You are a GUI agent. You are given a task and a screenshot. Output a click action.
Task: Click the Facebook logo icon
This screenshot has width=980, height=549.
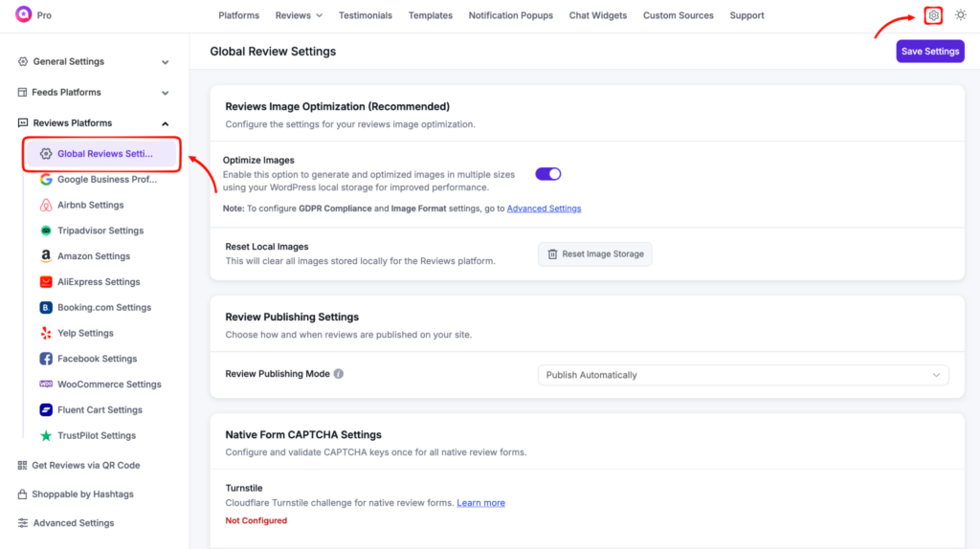tap(46, 359)
